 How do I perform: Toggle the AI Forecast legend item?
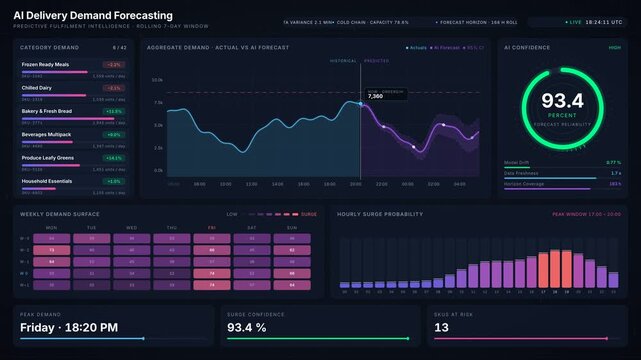[x=445, y=48]
